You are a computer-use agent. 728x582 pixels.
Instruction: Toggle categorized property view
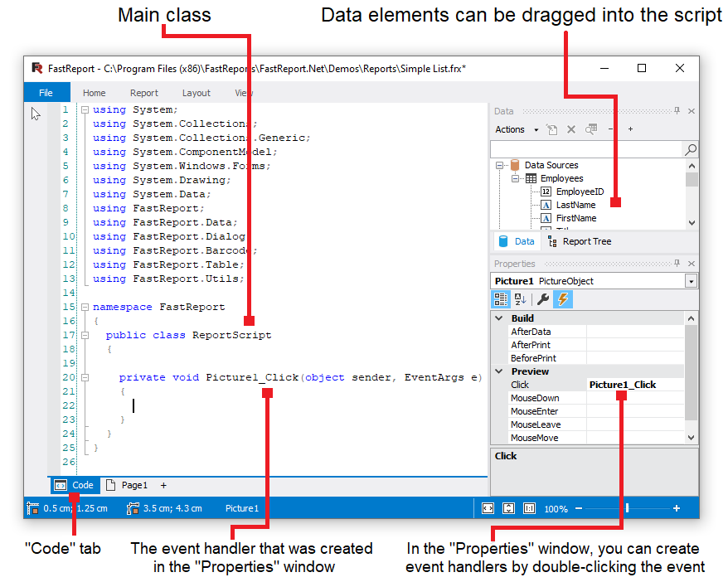click(x=501, y=299)
